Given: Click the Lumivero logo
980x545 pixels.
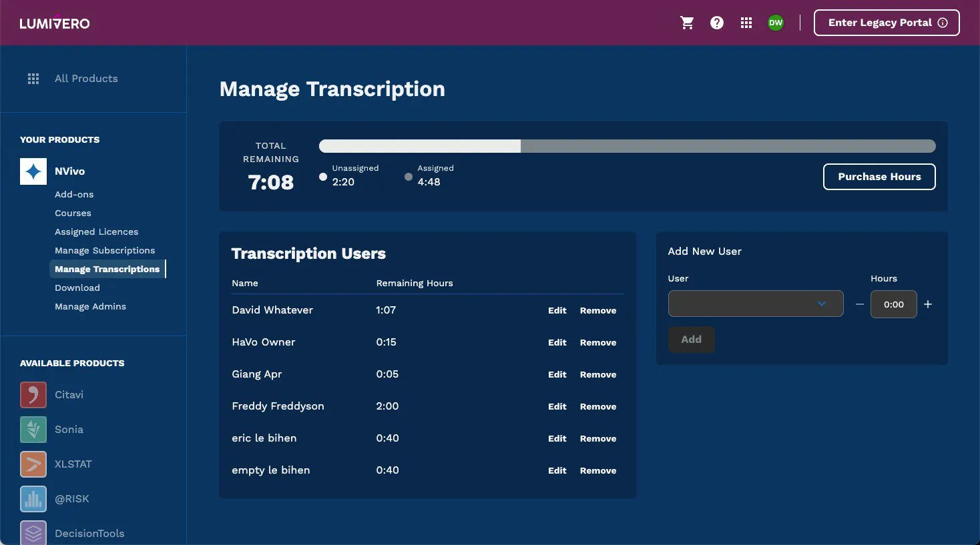Looking at the screenshot, I should 55,22.
